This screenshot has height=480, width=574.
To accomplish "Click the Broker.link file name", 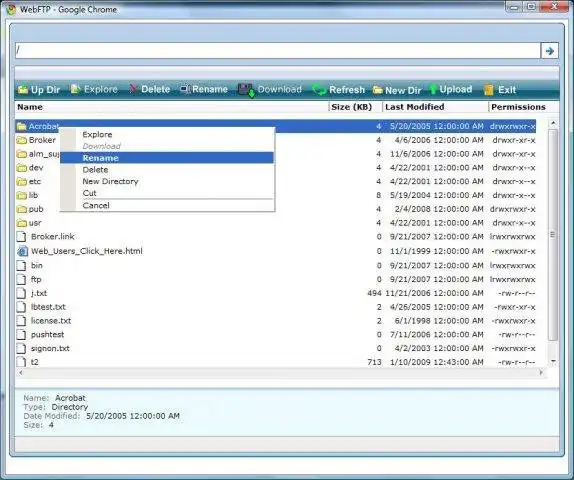I will click(53, 237).
